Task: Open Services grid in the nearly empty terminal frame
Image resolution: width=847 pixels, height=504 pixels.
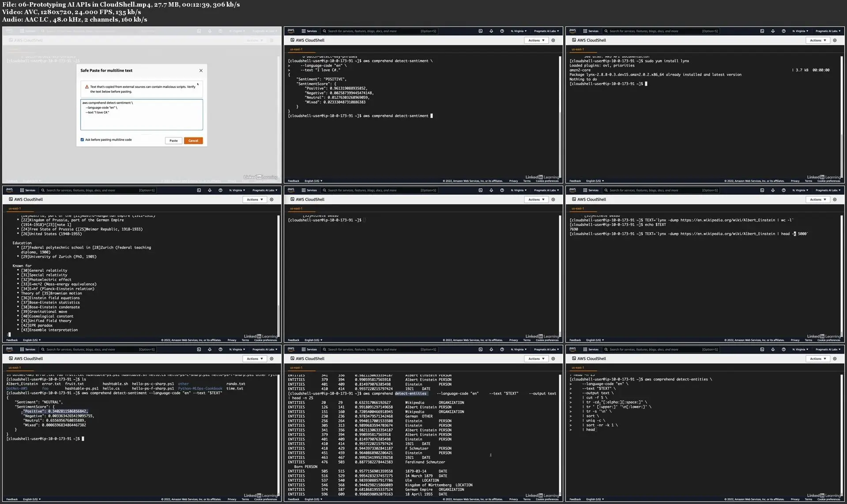Action: [x=309, y=190]
